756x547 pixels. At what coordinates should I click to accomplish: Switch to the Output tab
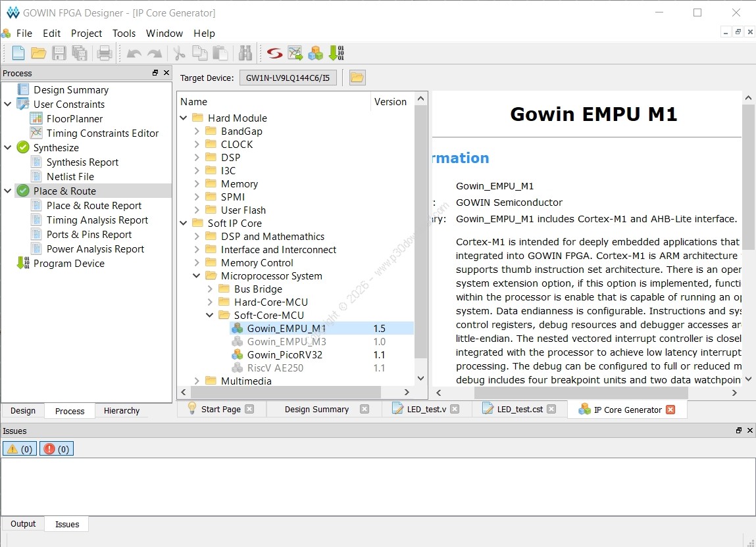[x=23, y=524]
